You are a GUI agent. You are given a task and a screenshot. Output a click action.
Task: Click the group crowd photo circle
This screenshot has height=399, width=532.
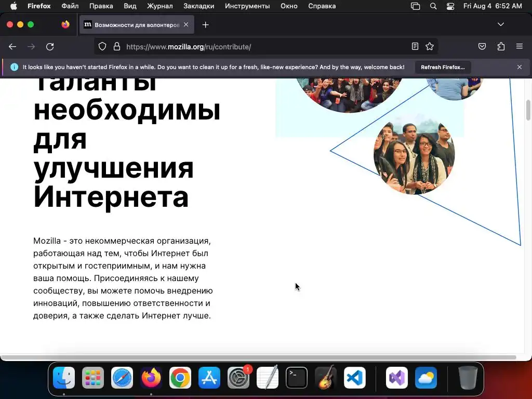pos(349,95)
